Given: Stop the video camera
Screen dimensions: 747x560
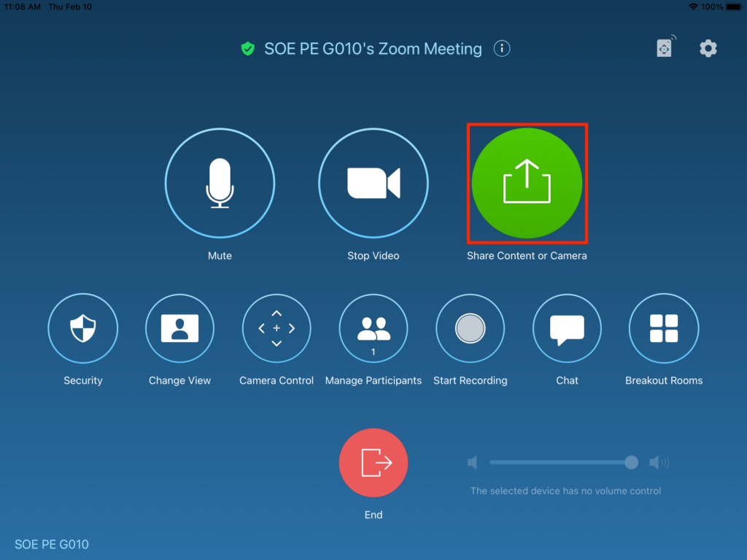Looking at the screenshot, I should click(373, 183).
